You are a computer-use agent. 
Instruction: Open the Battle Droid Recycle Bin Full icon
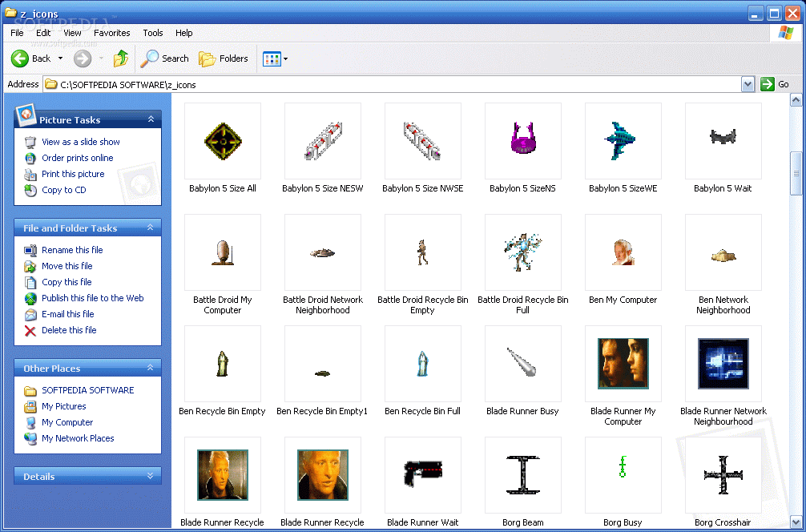tap(522, 252)
